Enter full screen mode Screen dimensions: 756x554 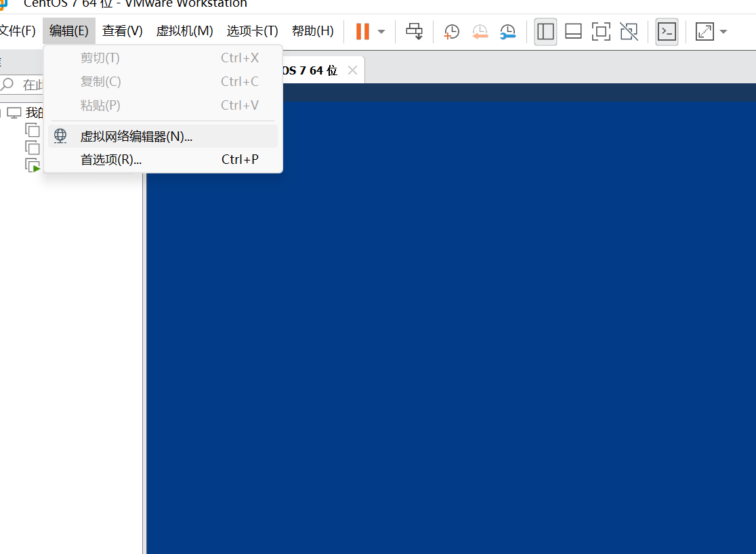tap(601, 31)
